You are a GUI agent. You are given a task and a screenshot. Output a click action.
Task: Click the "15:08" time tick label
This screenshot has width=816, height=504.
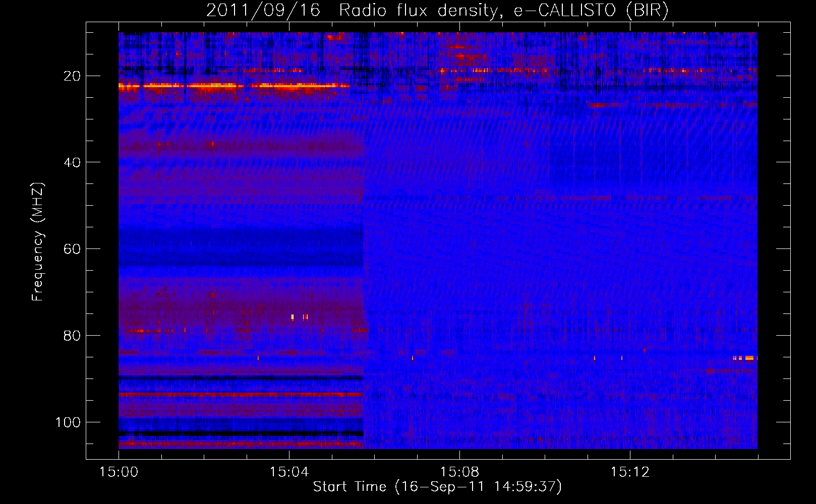pos(459,472)
